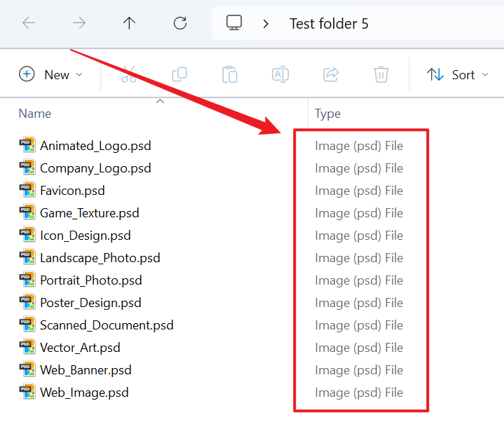Click the Cut scissors icon
The width and height of the screenshot is (504, 422).
(x=129, y=74)
